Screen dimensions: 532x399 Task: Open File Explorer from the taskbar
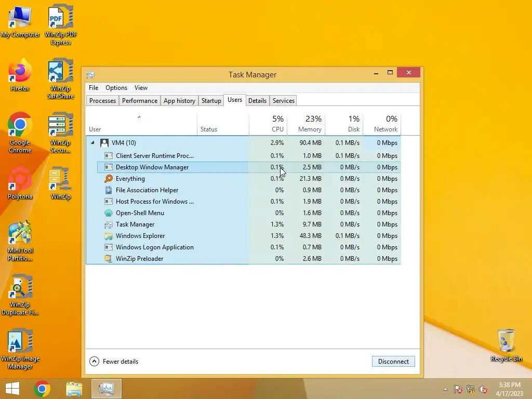74,389
